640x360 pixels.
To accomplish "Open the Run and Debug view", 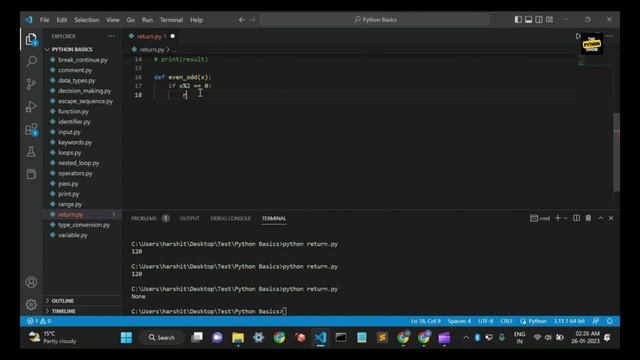I will click(31, 107).
